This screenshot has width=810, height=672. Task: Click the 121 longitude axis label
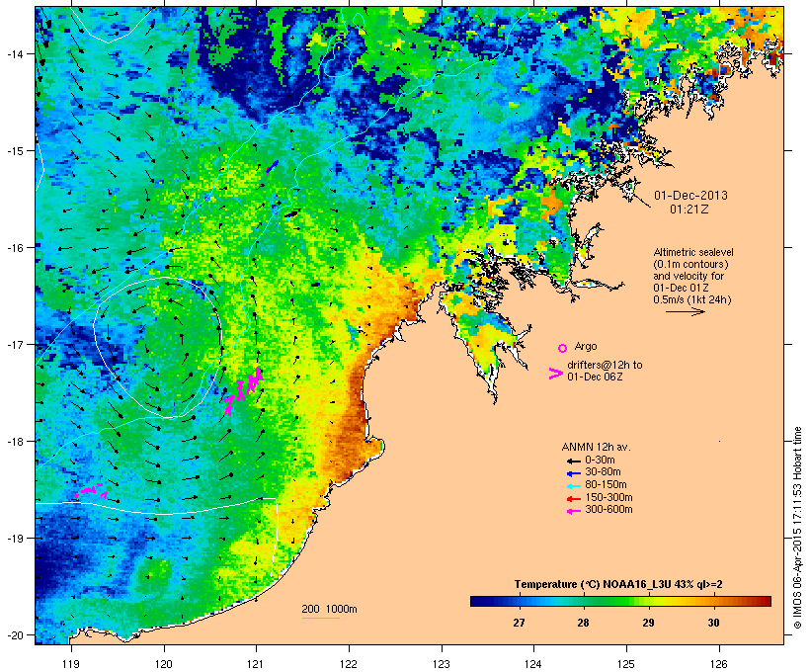pyautogui.click(x=256, y=664)
